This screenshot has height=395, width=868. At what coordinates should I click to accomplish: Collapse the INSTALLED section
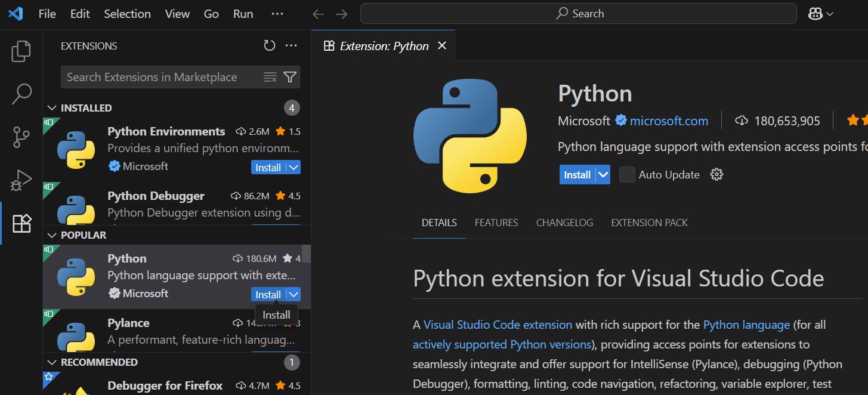[x=52, y=108]
